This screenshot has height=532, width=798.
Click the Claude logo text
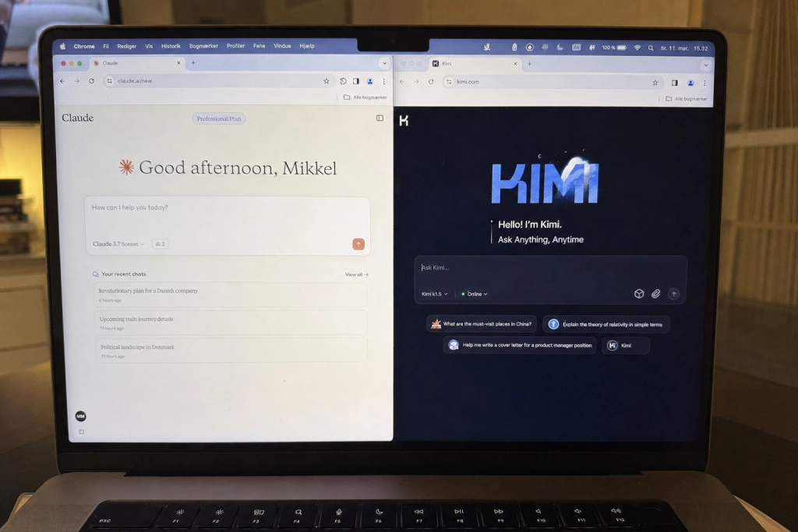click(77, 118)
